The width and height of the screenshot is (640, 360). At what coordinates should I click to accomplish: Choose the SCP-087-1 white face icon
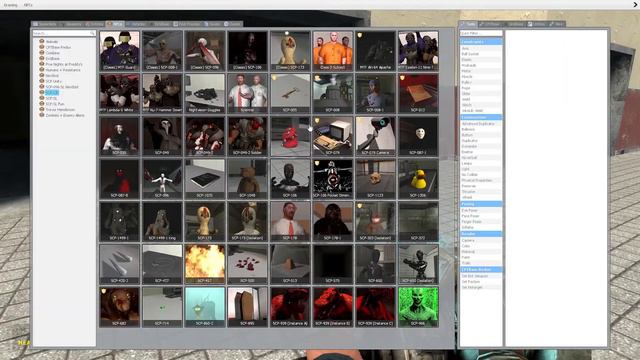(418, 136)
